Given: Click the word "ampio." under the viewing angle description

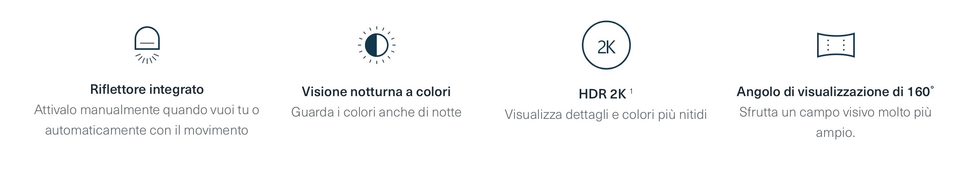Looking at the screenshot, I should [x=835, y=133].
